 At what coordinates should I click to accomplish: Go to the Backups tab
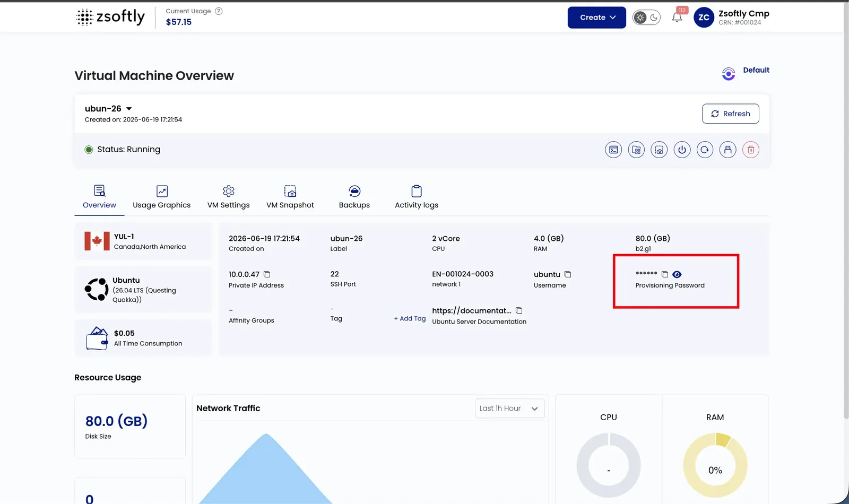tap(354, 197)
